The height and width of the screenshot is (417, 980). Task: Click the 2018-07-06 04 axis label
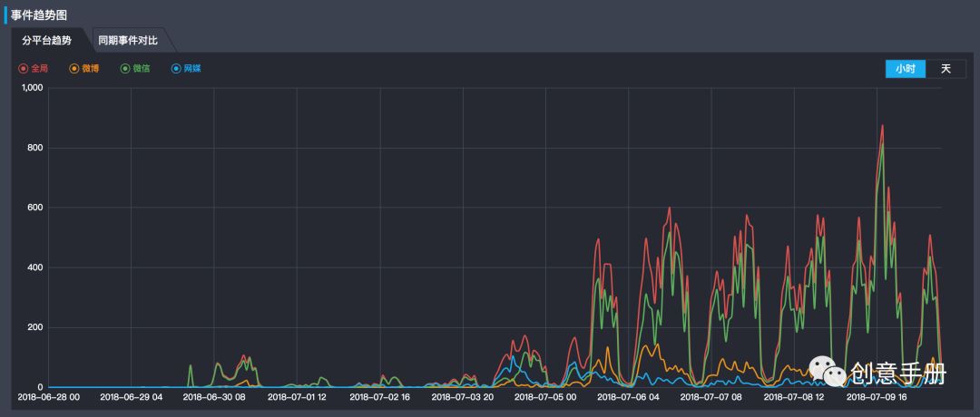point(628,396)
